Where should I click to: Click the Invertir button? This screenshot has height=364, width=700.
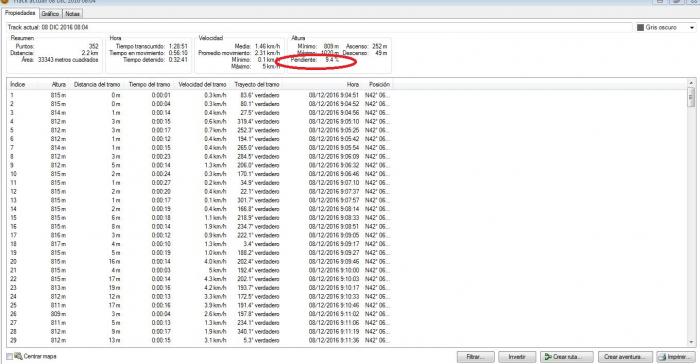pos(517,357)
